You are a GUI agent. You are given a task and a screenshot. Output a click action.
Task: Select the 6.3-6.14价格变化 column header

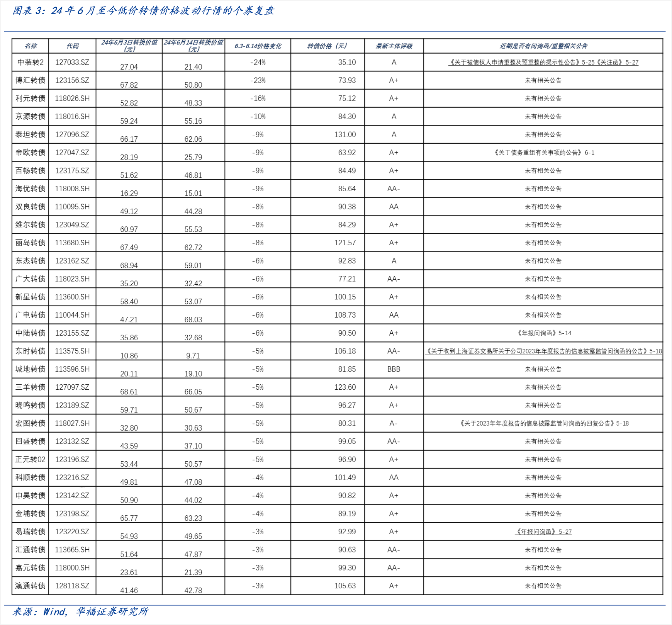[x=258, y=46]
